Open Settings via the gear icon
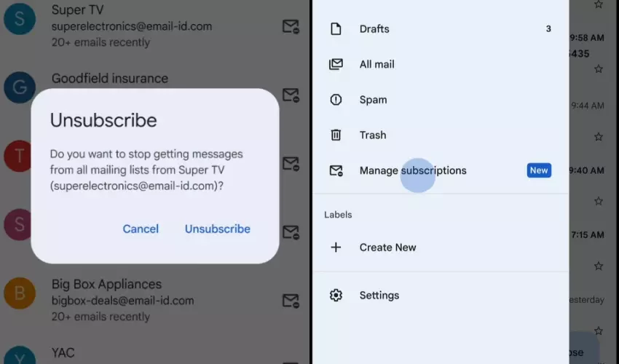The image size is (619, 364). [x=336, y=296]
